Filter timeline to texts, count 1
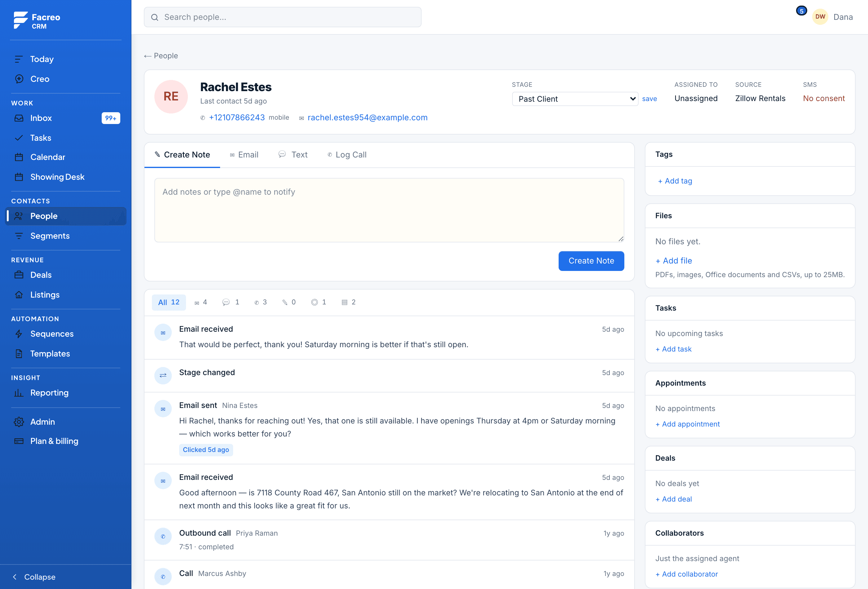Viewport: 868px width, 589px height. 231,302
